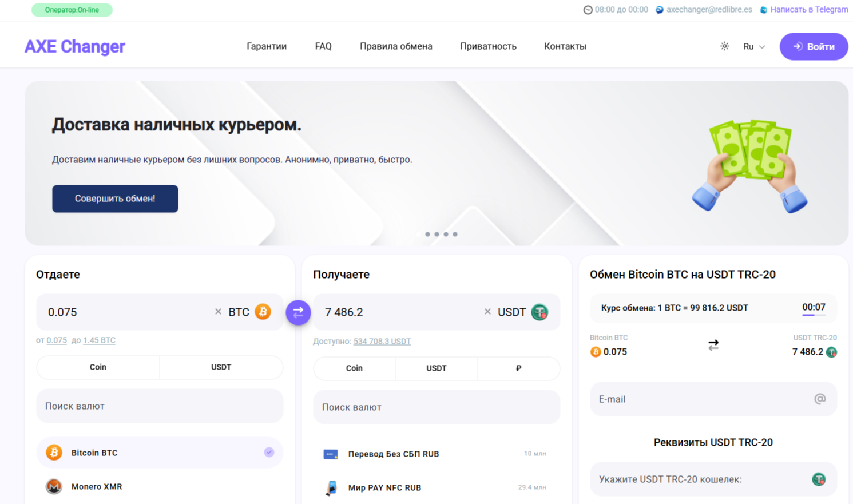The image size is (853, 504).
Task: Select the Перевод Без СБП RUB row label
Action: (x=394, y=454)
